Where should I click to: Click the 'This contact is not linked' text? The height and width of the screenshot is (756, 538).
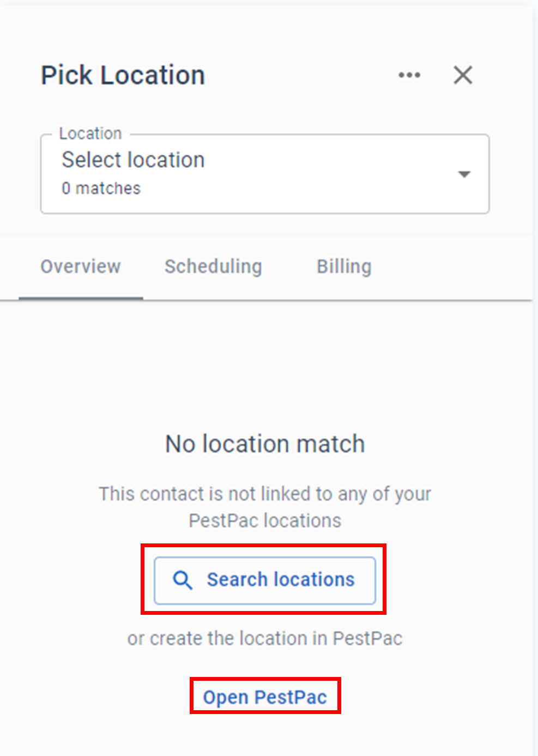click(265, 494)
